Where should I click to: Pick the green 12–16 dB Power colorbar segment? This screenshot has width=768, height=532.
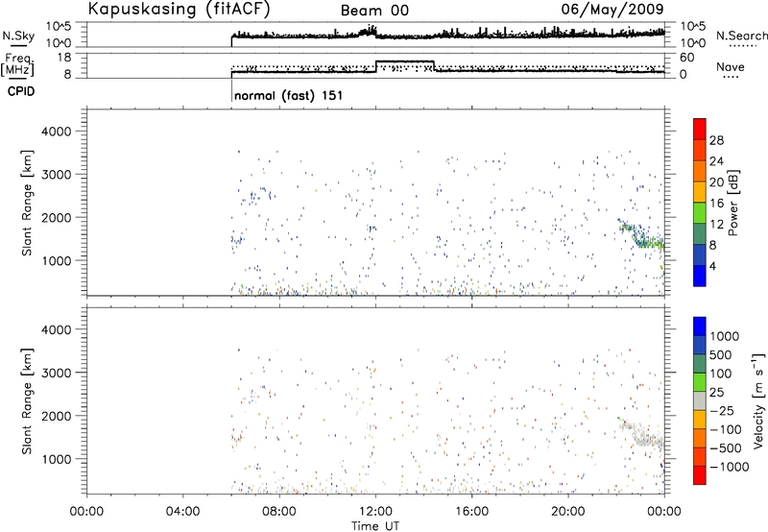tap(700, 213)
